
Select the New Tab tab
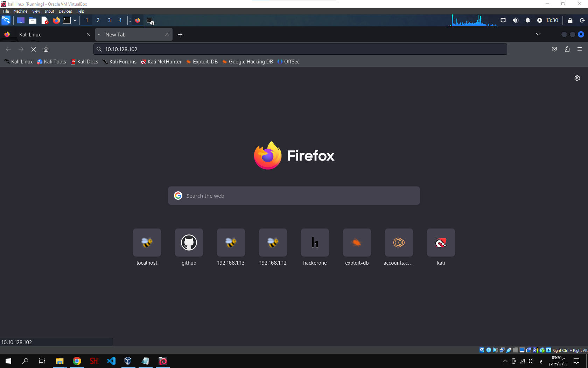(134, 34)
